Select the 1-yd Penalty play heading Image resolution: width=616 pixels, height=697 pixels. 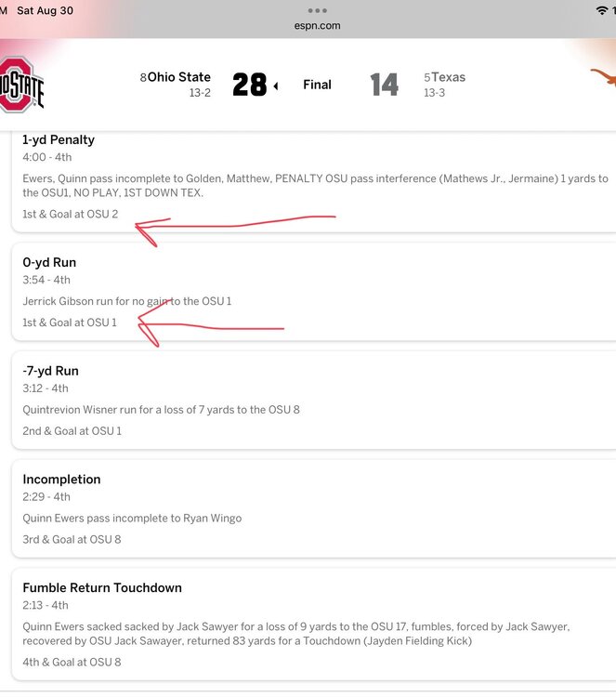click(59, 139)
